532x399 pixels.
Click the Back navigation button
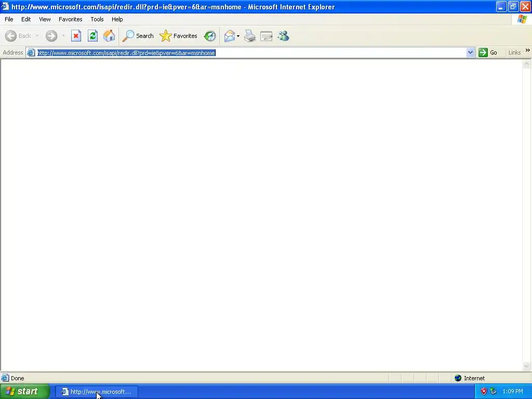(18, 36)
